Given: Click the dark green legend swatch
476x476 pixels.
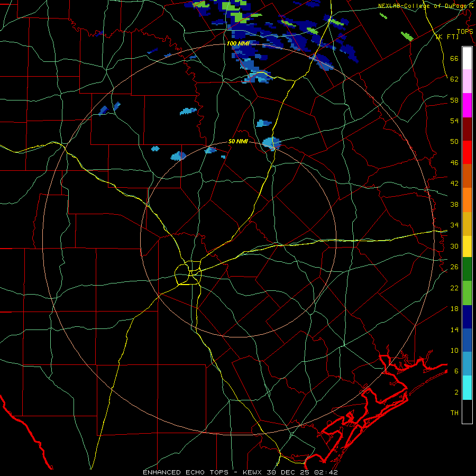Looking at the screenshot, I should [467, 269].
